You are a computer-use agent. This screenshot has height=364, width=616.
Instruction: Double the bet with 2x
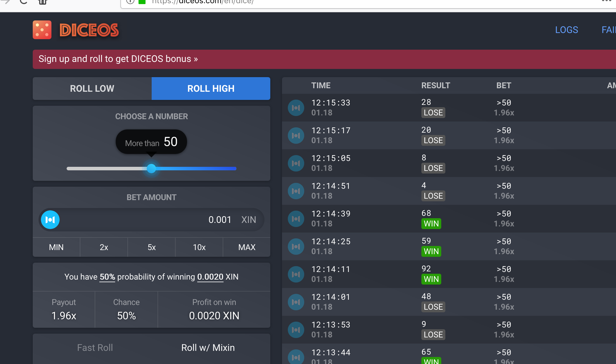(x=104, y=247)
